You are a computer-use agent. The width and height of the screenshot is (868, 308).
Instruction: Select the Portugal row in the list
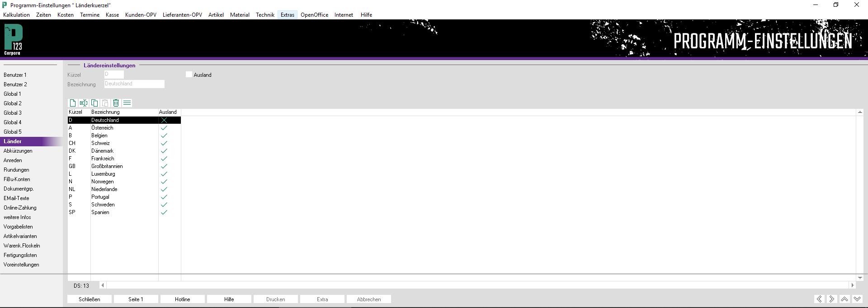coord(124,197)
